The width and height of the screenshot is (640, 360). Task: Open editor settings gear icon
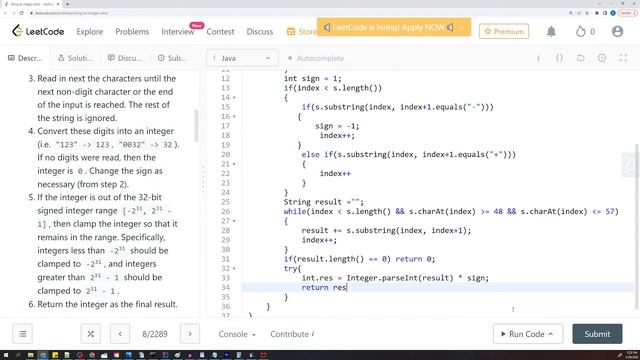tap(602, 58)
